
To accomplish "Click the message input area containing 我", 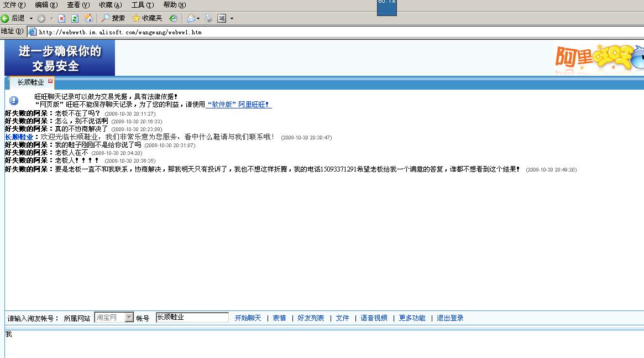I will click(324, 343).
